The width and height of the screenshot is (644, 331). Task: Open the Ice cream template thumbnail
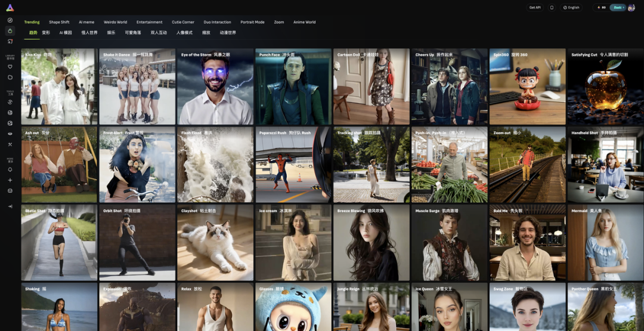pyautogui.click(x=293, y=243)
